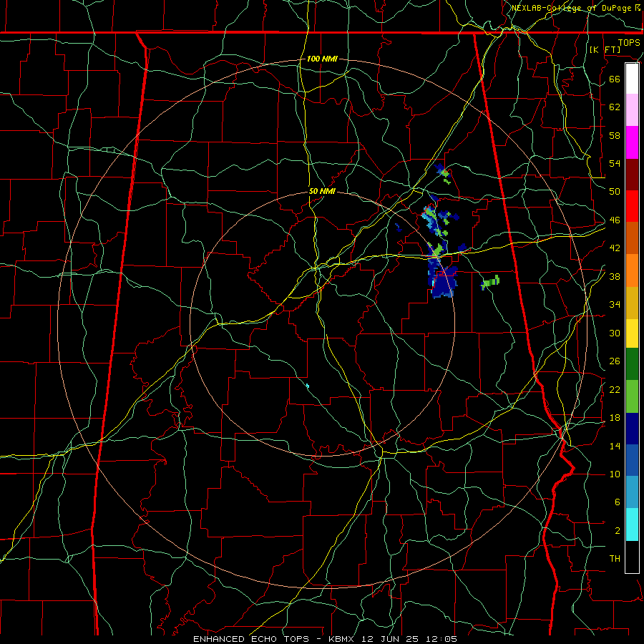Select the dark red legend color block
The image size is (644, 644).
(x=632, y=174)
